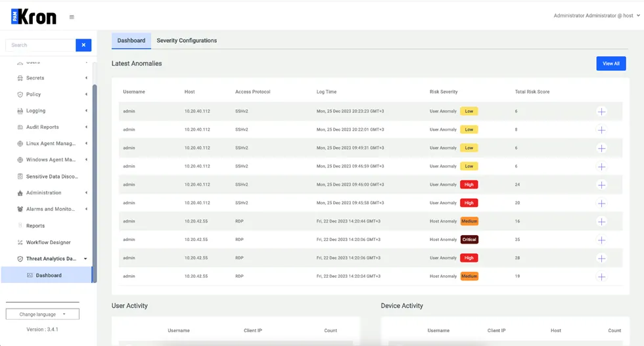Expand anomaly row with risk score 19
644x346 pixels.
[601, 276]
